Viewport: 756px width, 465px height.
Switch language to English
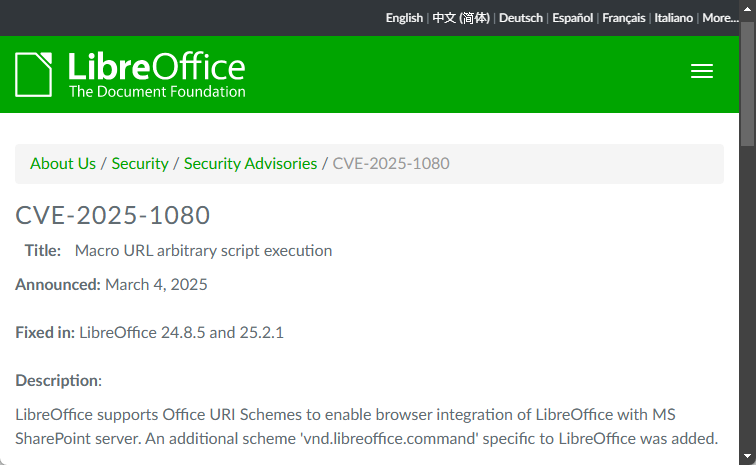point(404,18)
